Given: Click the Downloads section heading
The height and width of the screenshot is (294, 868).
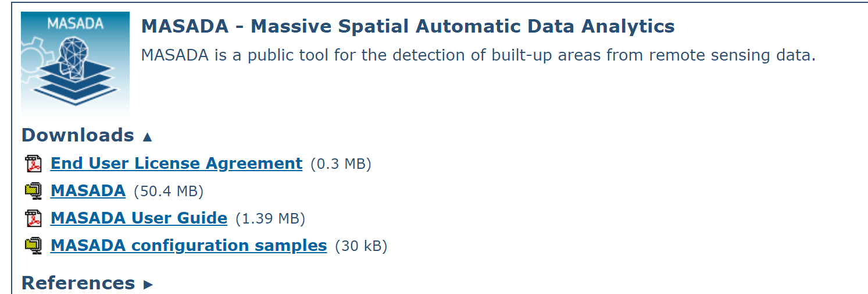Looking at the screenshot, I should click(x=78, y=135).
